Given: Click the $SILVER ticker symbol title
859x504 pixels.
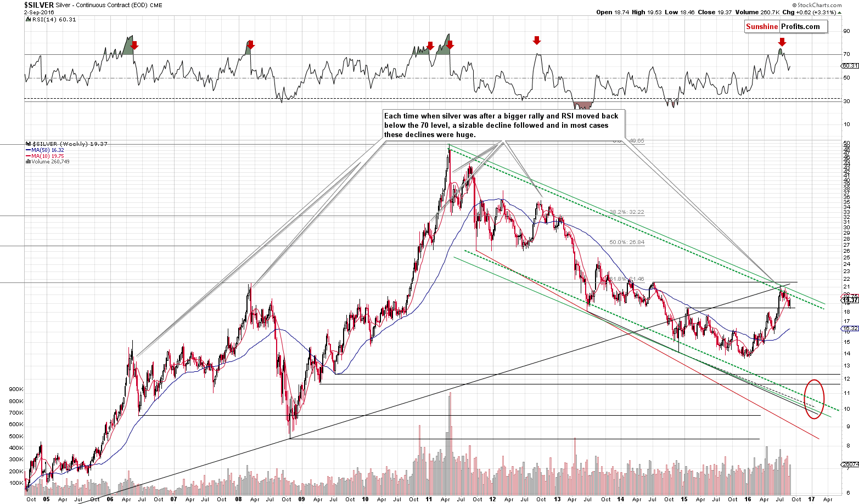Looking at the screenshot, I should click(x=39, y=4).
